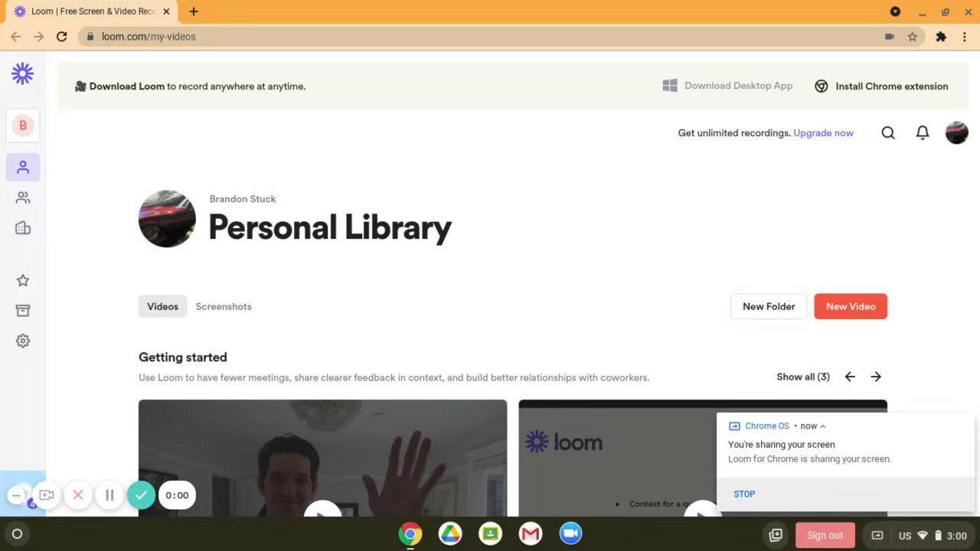Viewport: 980px width, 551px height.
Task: Click the Loom logo in the sidebar
Action: [22, 73]
